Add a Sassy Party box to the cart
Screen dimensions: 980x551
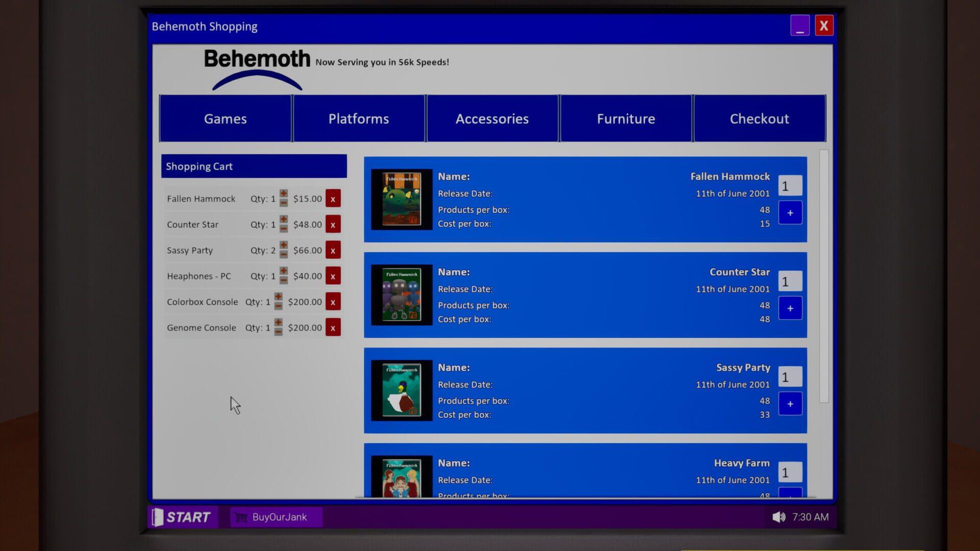pyautogui.click(x=790, y=403)
